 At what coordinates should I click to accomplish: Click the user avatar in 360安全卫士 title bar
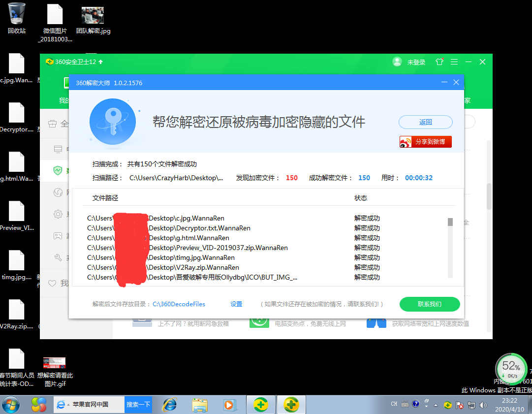click(x=397, y=62)
